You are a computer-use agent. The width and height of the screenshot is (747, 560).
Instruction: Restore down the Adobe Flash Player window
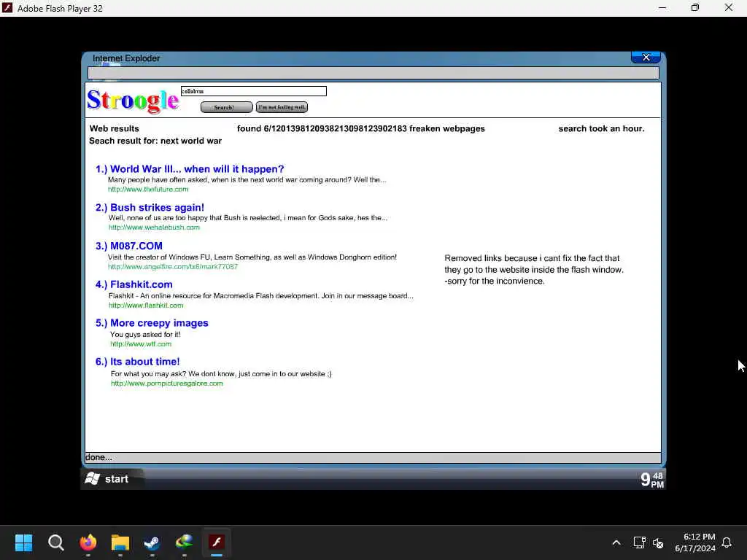tap(695, 8)
